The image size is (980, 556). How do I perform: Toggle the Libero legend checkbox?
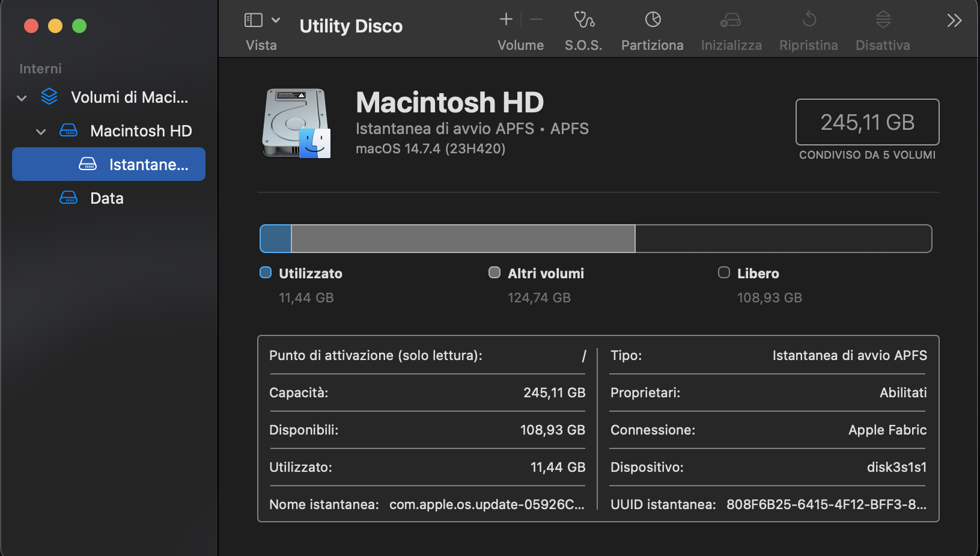pos(723,272)
